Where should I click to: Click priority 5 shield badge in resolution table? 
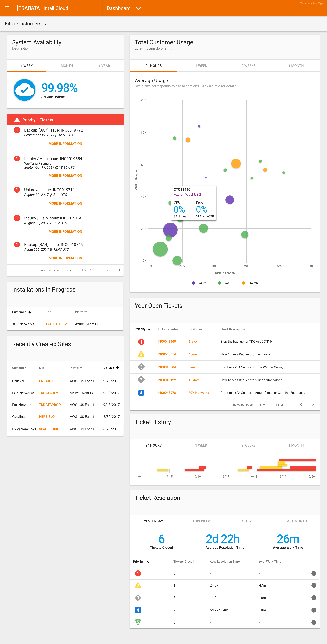(138, 622)
